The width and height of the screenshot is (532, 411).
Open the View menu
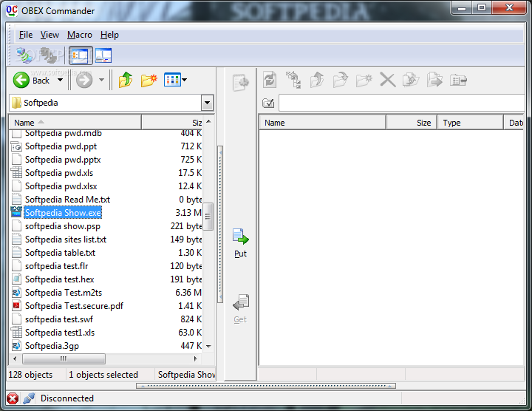click(50, 35)
